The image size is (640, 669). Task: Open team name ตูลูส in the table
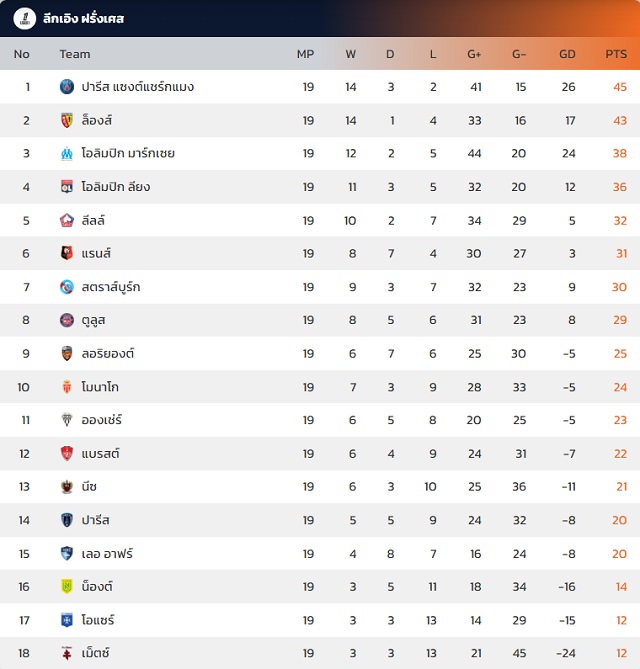pos(94,320)
